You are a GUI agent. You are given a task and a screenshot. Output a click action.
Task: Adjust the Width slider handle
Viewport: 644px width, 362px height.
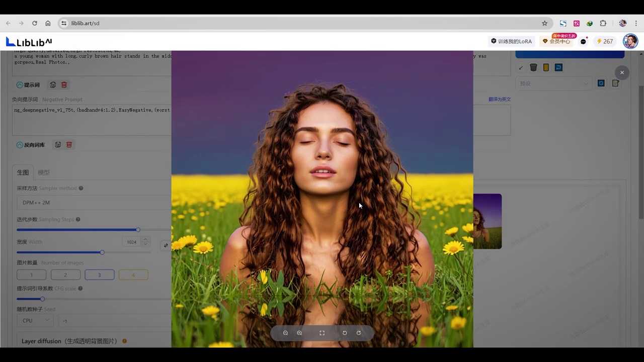pyautogui.click(x=102, y=252)
